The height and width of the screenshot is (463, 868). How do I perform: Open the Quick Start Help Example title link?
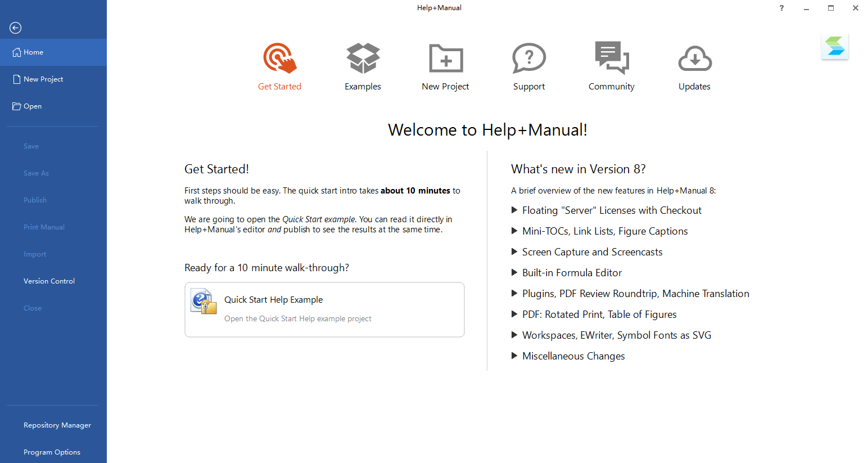coord(274,300)
